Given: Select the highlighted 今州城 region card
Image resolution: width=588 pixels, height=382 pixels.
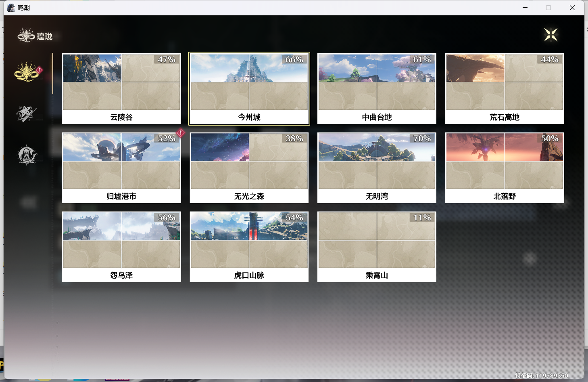Looking at the screenshot, I should pos(249,88).
